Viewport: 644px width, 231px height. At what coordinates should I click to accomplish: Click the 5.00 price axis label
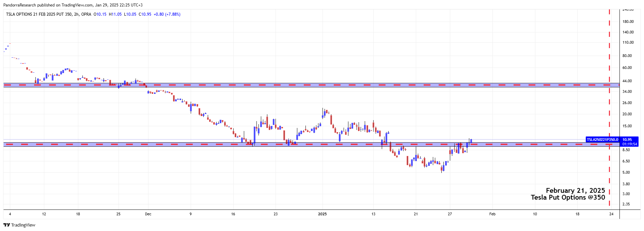click(626, 172)
